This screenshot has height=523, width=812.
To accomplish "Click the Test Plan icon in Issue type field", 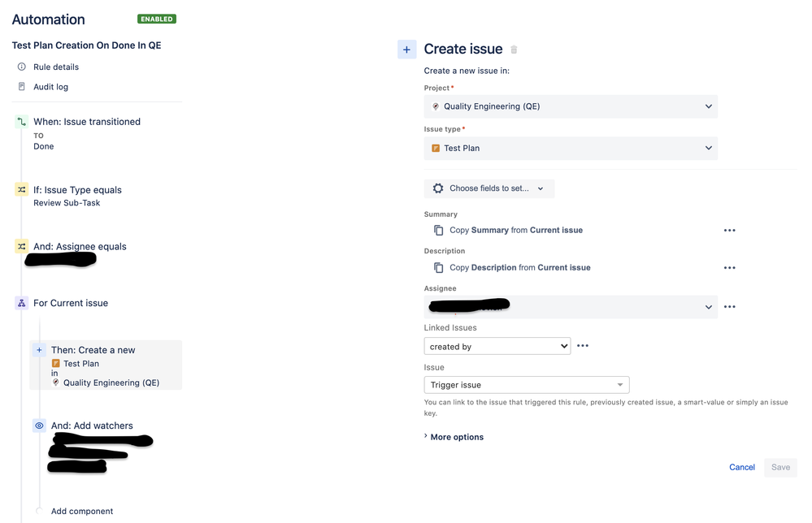I will 436,148.
